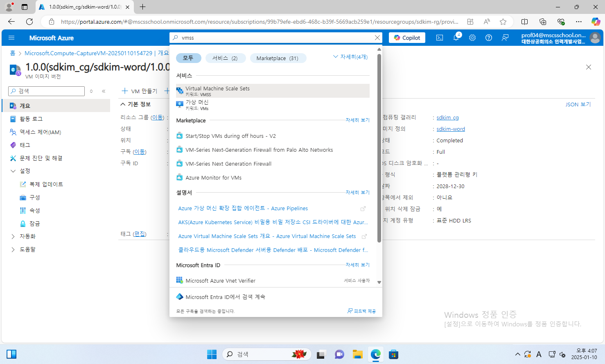Open the notifications bell
This screenshot has height=364, width=605.
tap(456, 38)
